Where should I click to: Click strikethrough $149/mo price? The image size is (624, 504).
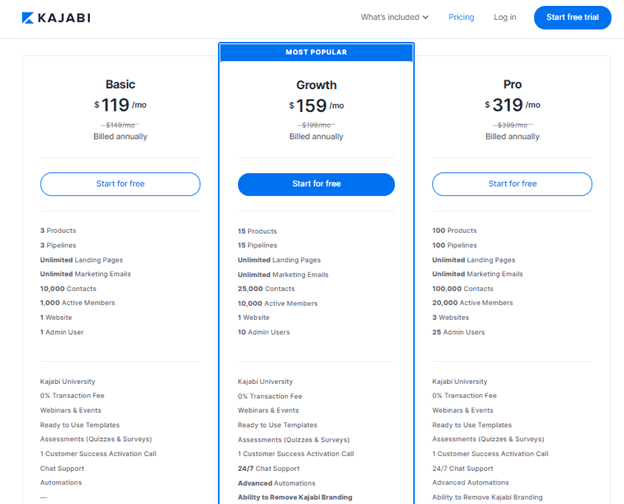120,125
